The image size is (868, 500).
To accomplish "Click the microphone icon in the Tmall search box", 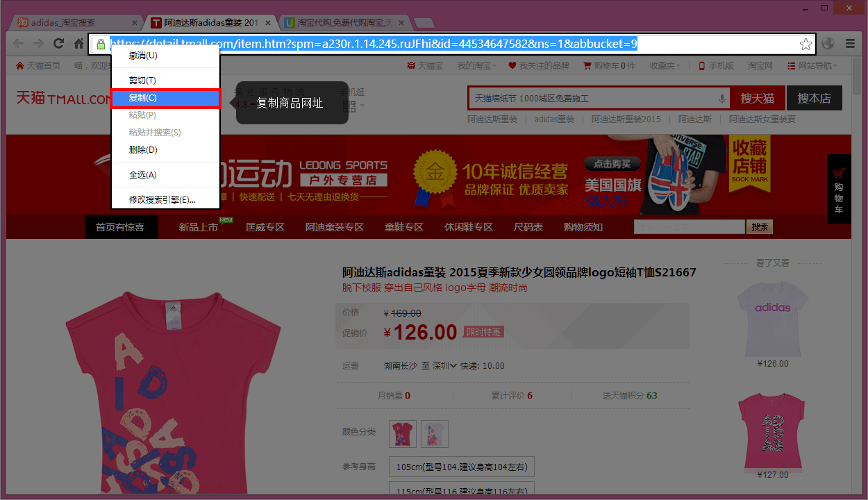I will click(x=722, y=99).
